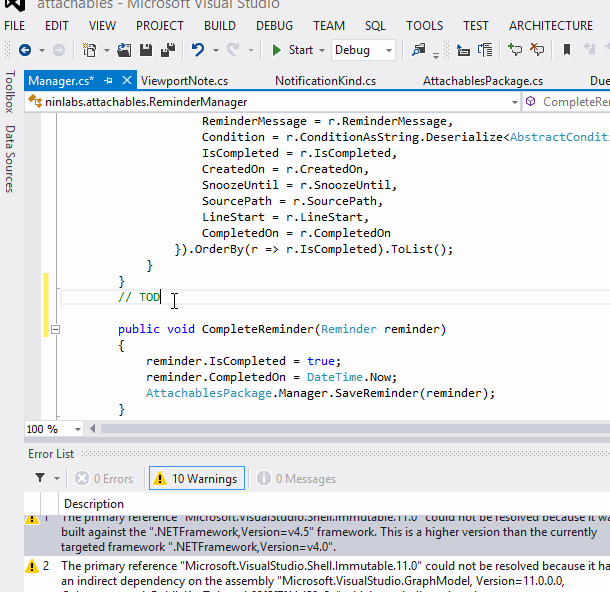The image size is (610, 592).
Task: Toggle the 0 Errors filter
Action: click(x=104, y=478)
